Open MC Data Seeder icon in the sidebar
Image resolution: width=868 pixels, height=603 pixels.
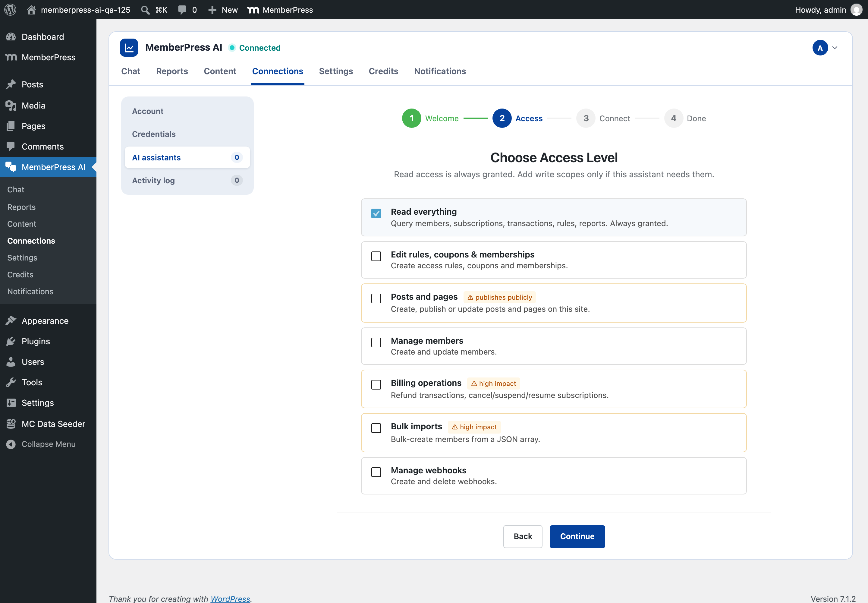[11, 424]
